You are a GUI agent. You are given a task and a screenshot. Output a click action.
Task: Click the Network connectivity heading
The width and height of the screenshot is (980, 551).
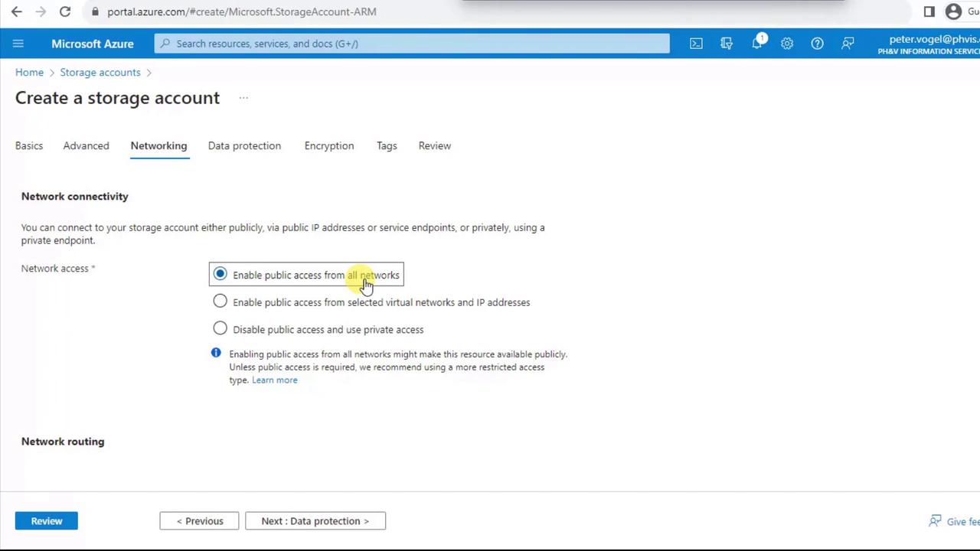point(75,197)
